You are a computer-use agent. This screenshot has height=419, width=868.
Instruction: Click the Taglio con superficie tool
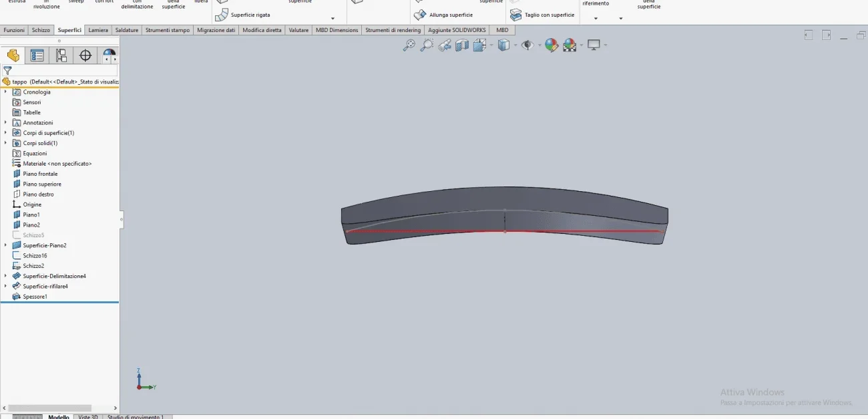(x=541, y=15)
